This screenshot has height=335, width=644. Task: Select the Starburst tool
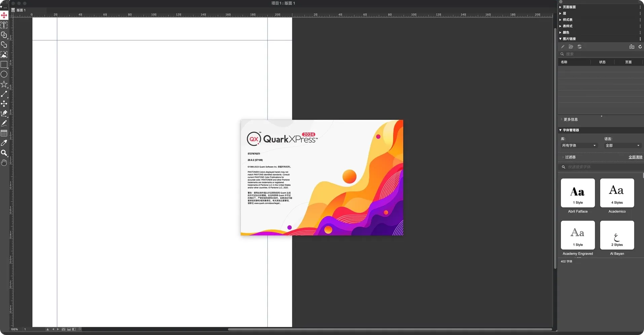click(x=4, y=84)
